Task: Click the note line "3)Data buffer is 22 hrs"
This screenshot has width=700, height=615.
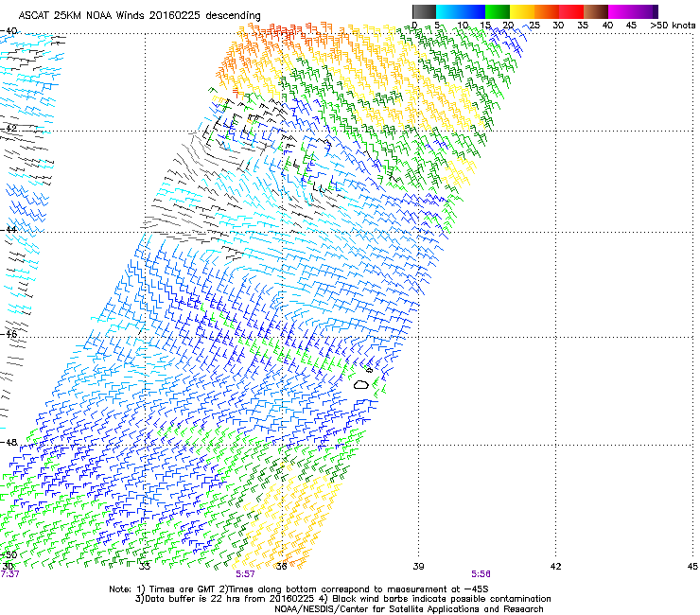Action: pyautogui.click(x=342, y=599)
